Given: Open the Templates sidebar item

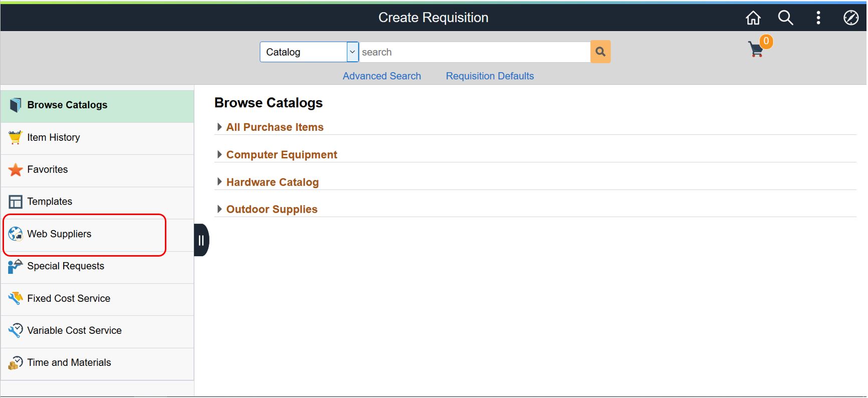Looking at the screenshot, I should (50, 202).
